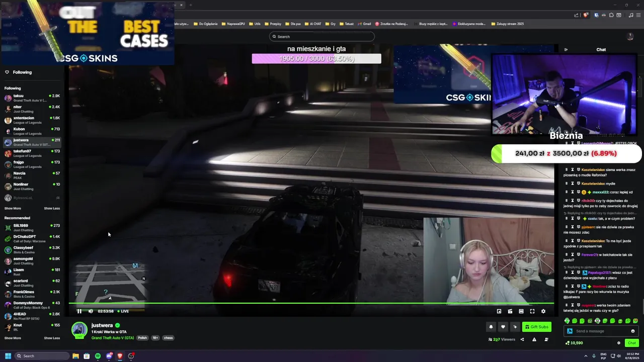Open mini player picture-in-picture icon

click(x=499, y=311)
